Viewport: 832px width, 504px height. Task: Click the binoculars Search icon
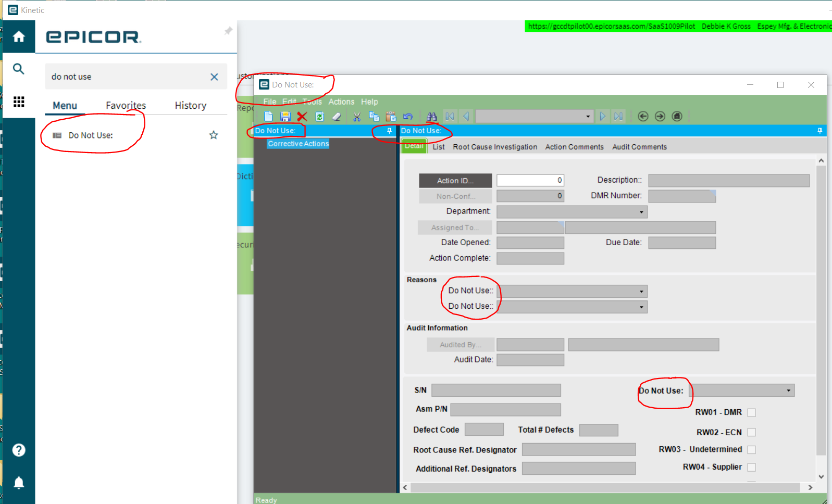pyautogui.click(x=432, y=117)
